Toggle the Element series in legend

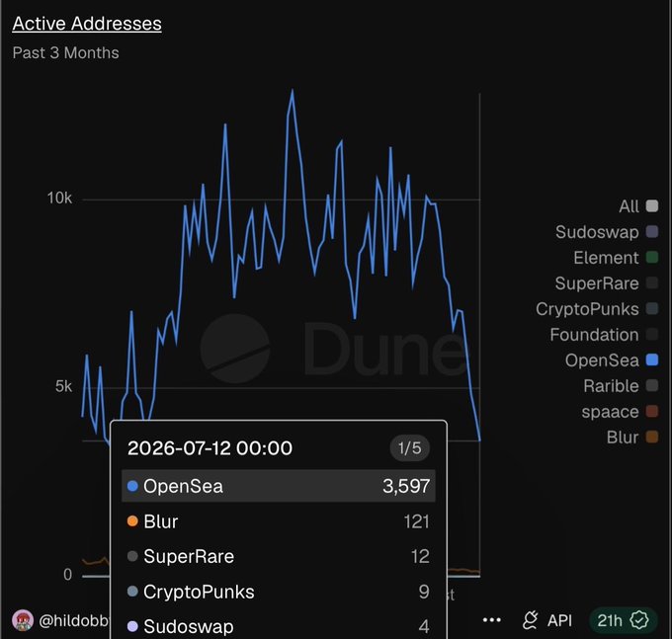(616, 258)
